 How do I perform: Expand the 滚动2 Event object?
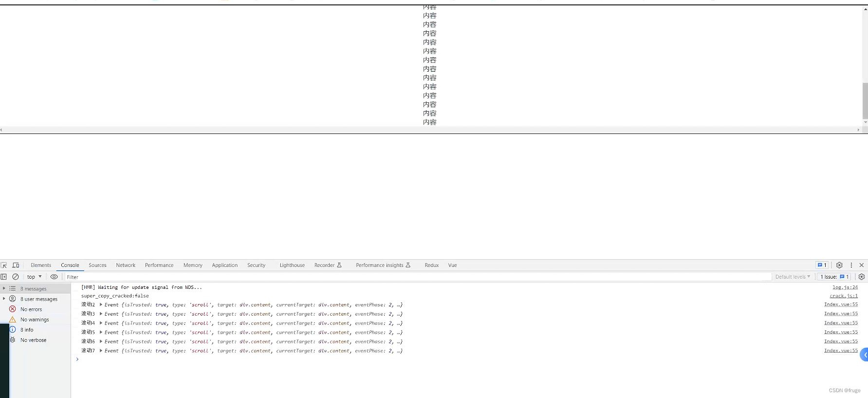coord(101,305)
